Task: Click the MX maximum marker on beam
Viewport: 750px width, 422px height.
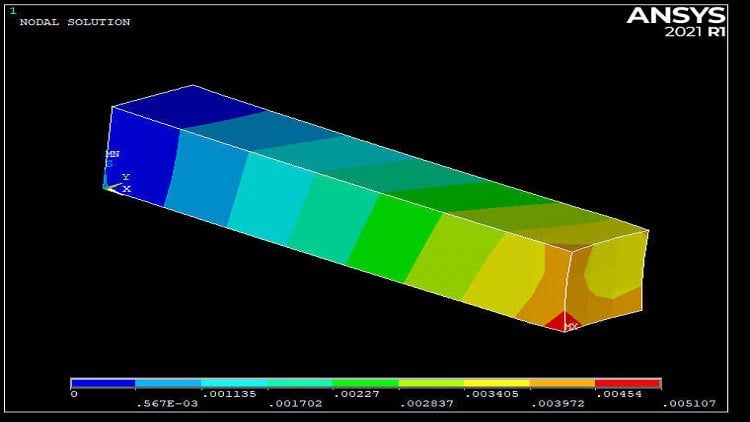Action: (x=571, y=326)
